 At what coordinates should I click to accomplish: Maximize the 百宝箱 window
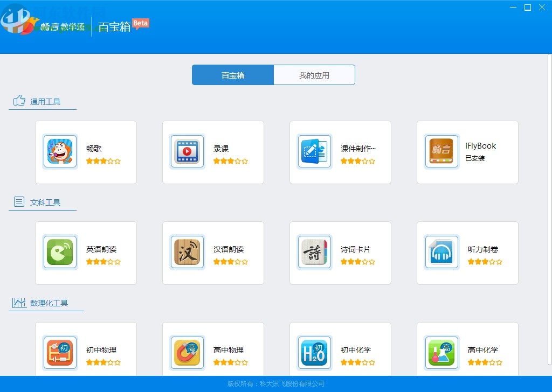click(x=528, y=8)
